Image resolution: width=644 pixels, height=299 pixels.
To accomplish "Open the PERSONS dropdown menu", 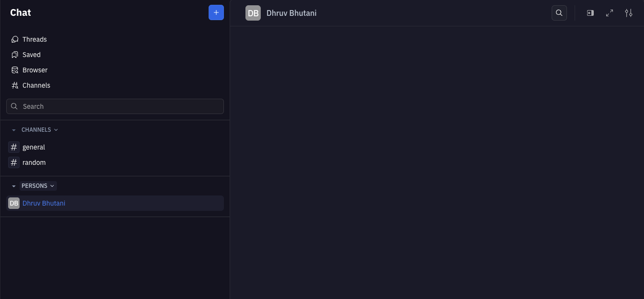I will coord(38,186).
